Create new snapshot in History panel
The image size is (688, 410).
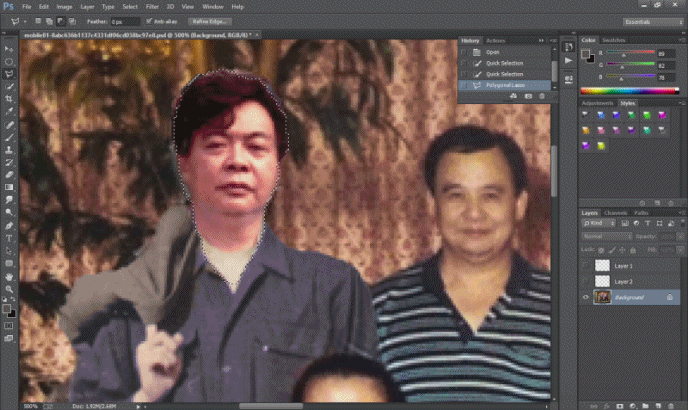tap(528, 96)
